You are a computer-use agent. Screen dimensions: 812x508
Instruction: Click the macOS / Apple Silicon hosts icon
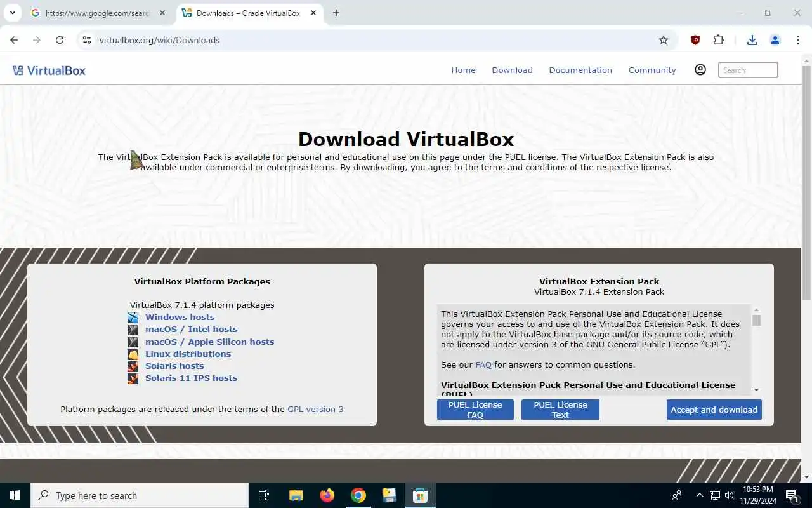pyautogui.click(x=133, y=342)
